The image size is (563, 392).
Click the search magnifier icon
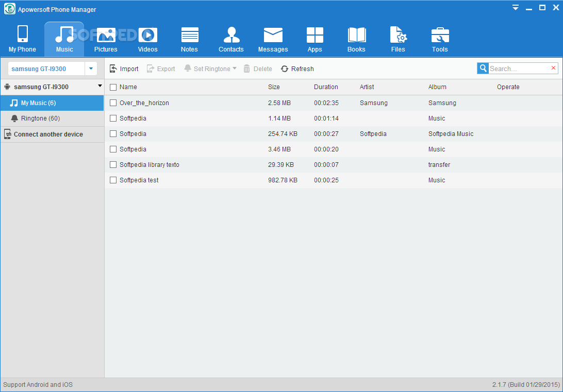[483, 68]
